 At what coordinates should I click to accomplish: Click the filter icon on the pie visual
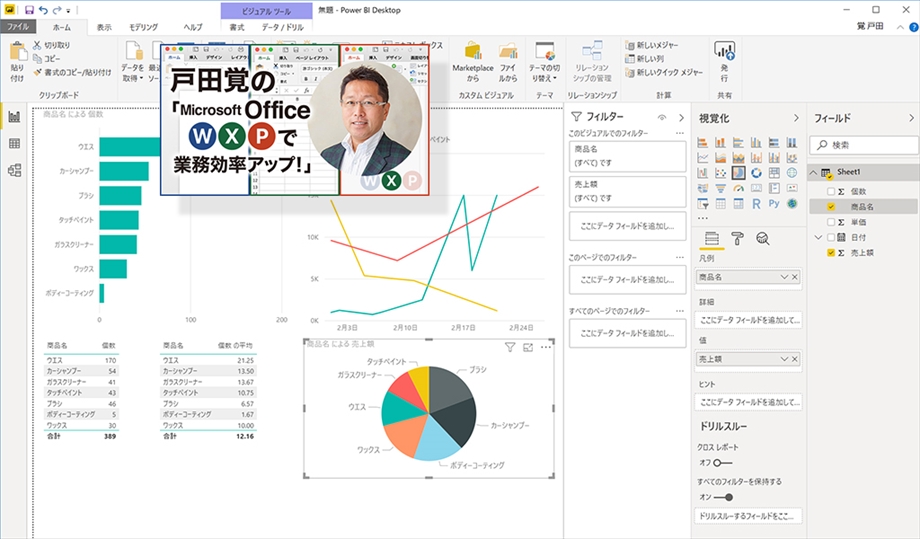(510, 347)
